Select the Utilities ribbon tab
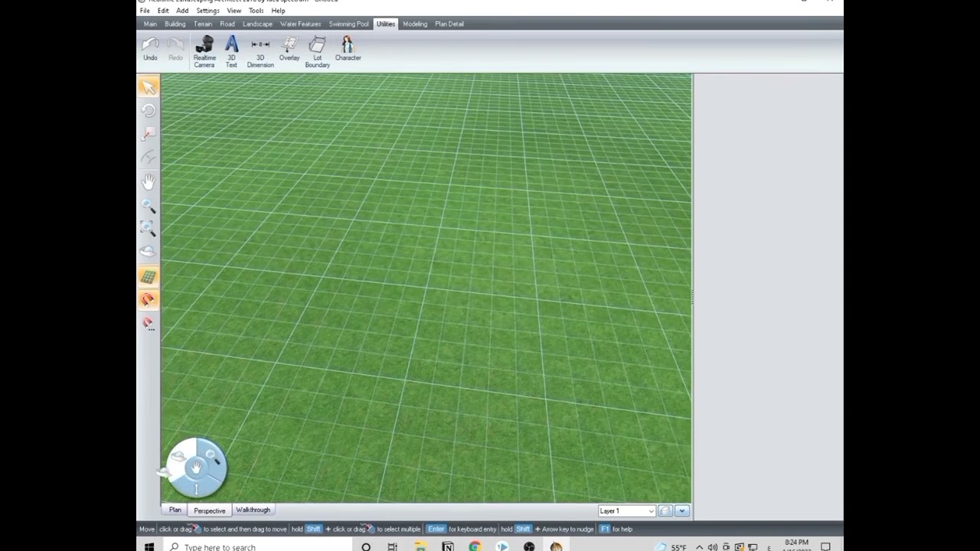The height and width of the screenshot is (551, 980). point(386,24)
